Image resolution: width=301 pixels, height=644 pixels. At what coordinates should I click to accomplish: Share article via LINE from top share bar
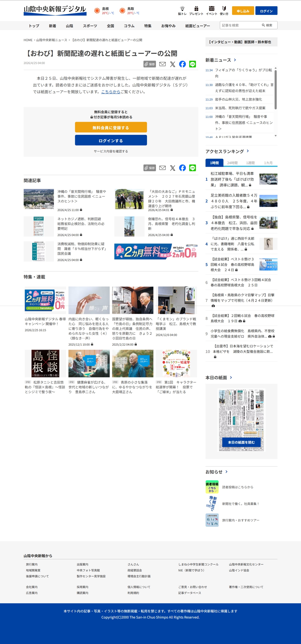(x=192, y=64)
